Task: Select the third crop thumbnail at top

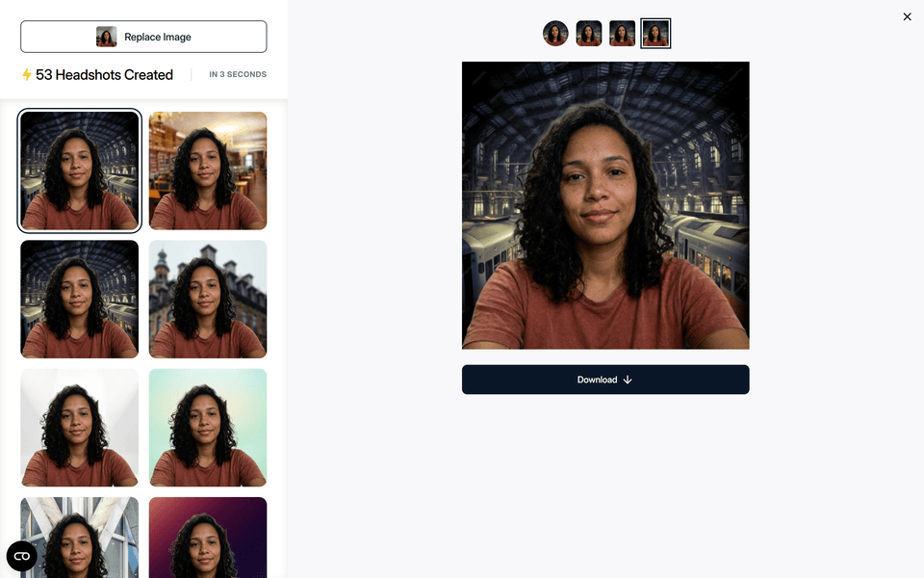Action: click(622, 33)
